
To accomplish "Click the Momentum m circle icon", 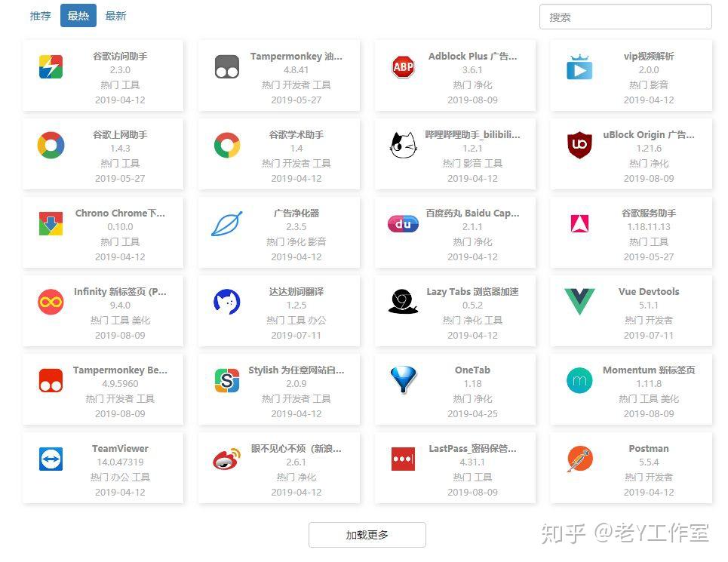I will (579, 380).
